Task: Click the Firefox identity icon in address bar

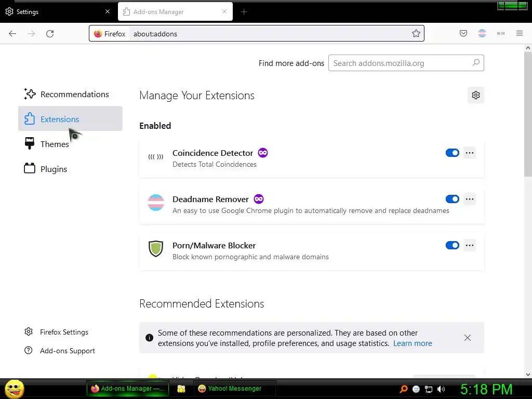Action: tap(98, 34)
